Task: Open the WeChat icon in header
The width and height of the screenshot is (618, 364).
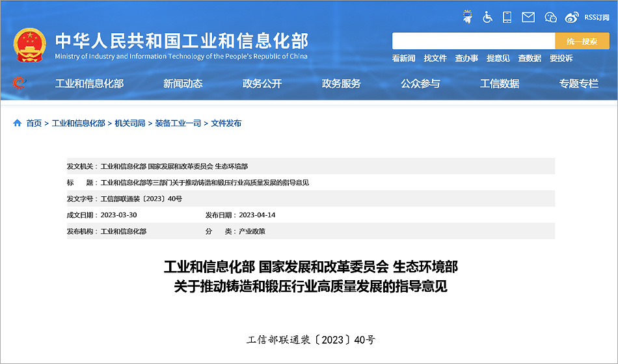Action: (x=550, y=17)
